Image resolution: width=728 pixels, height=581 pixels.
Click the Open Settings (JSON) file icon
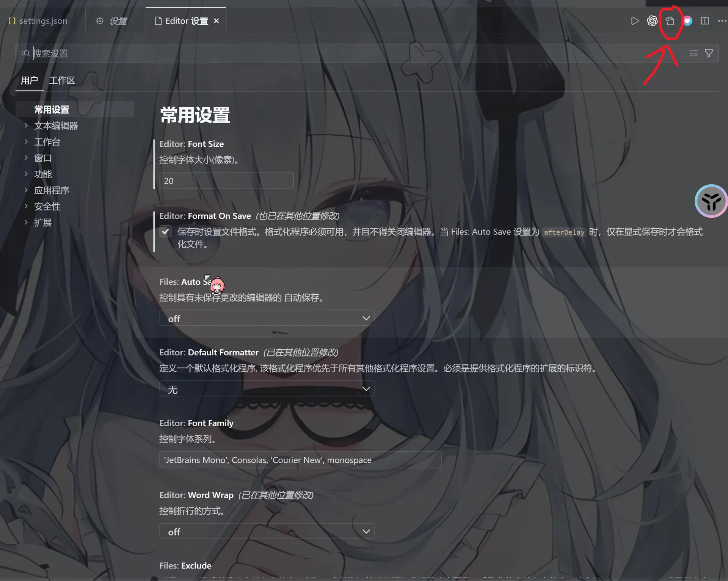click(670, 21)
